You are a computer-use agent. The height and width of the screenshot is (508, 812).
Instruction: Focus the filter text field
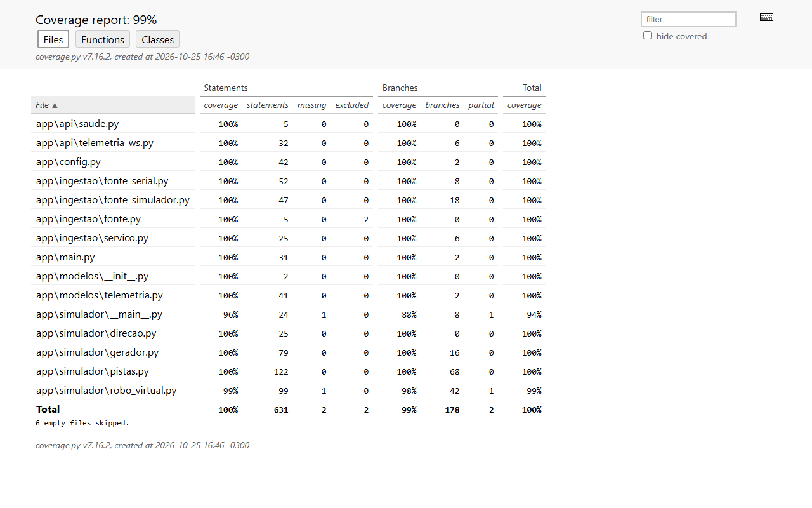pos(688,19)
